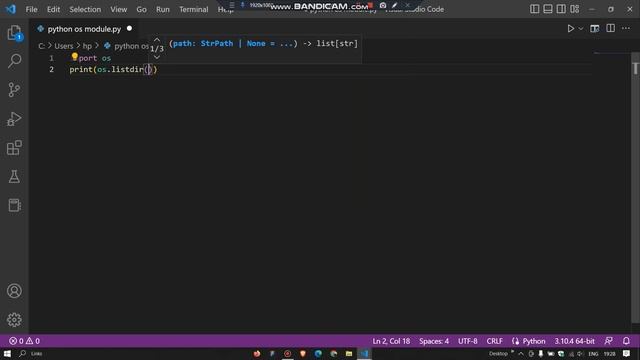Click the unsaved dot on the editor tab
This screenshot has width=640, height=360.
129,29
